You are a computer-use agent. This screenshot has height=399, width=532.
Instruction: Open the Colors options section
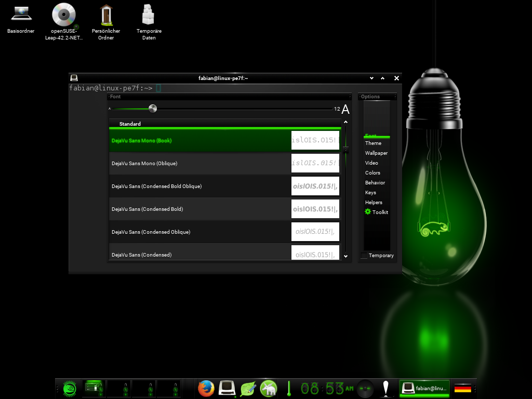click(373, 173)
